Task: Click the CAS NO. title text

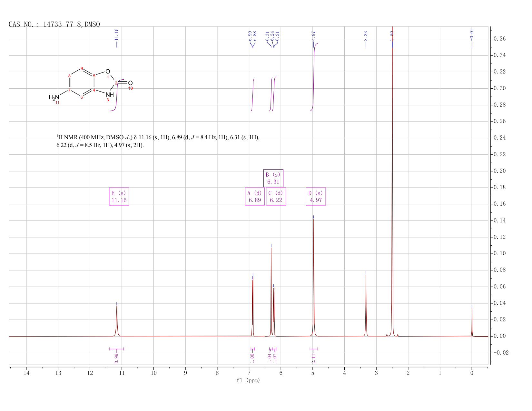Action: pos(54,24)
